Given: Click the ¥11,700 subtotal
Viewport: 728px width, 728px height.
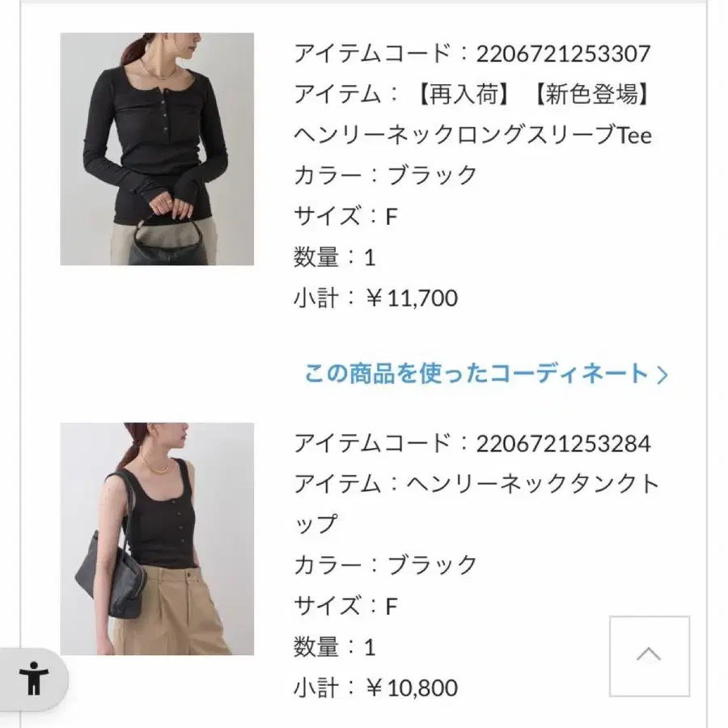Looking at the screenshot, I should coord(412,298).
